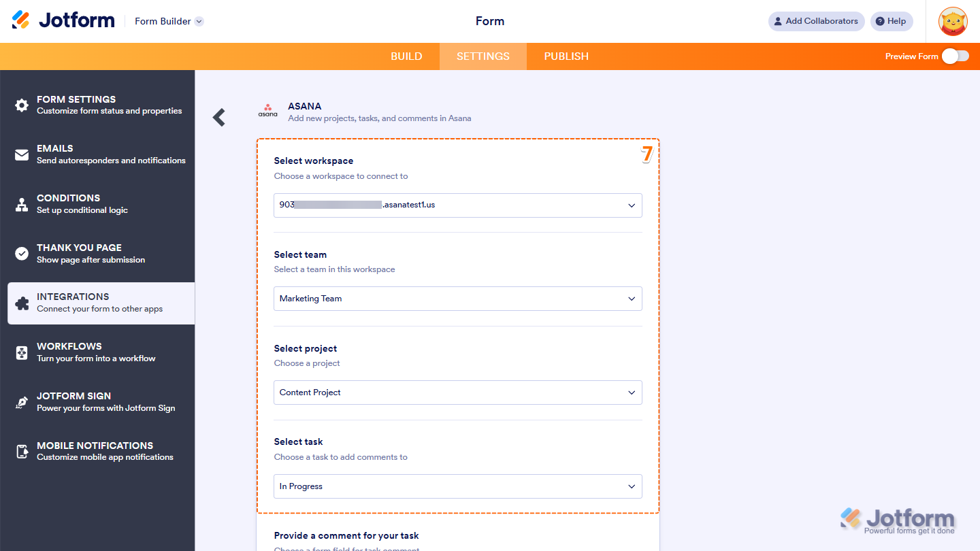Click the Jotform Sign pen icon

click(22, 401)
